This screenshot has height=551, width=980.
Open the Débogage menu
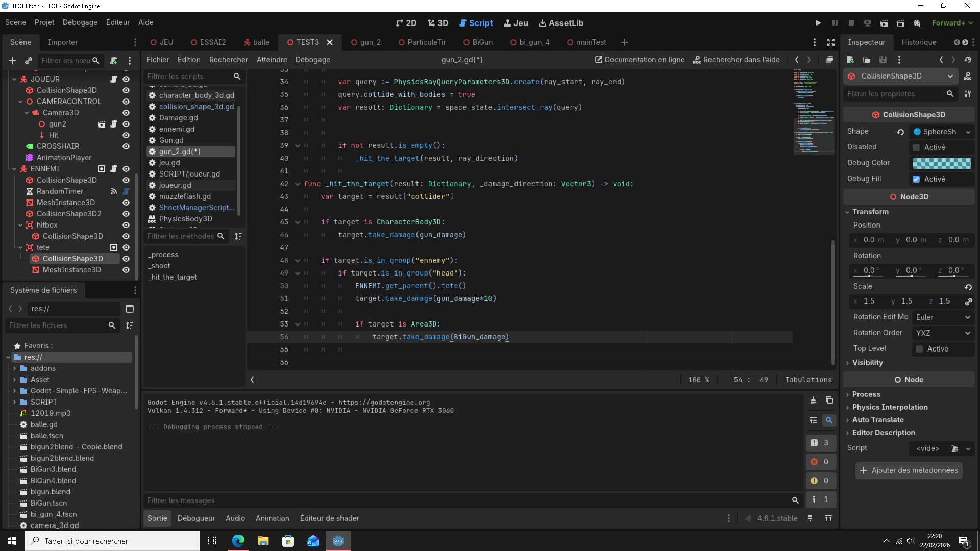[80, 22]
